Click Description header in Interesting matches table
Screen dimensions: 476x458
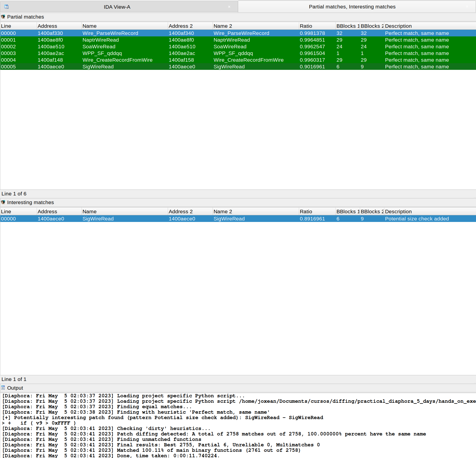click(x=398, y=212)
